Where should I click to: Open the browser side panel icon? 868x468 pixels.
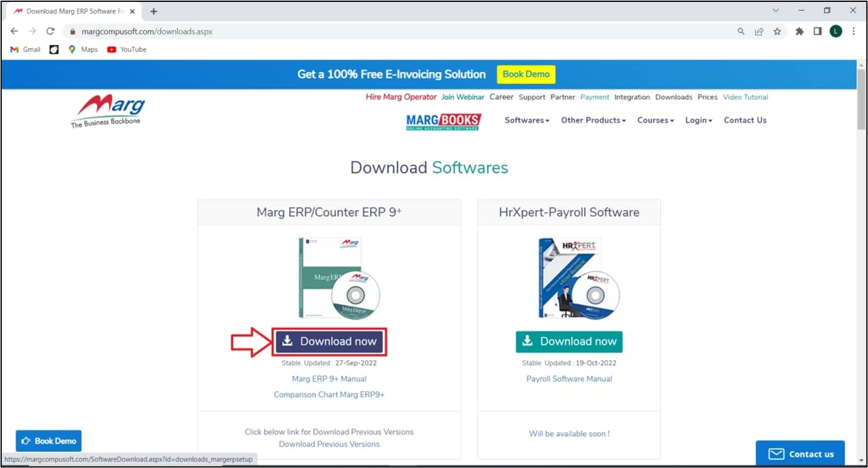coord(817,31)
